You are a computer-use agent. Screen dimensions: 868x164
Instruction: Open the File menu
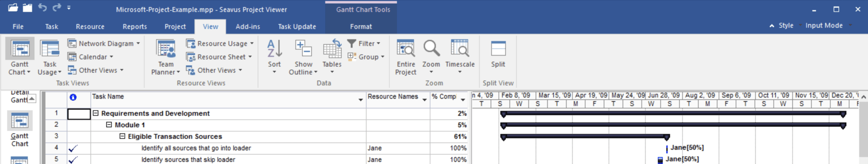pos(18,27)
